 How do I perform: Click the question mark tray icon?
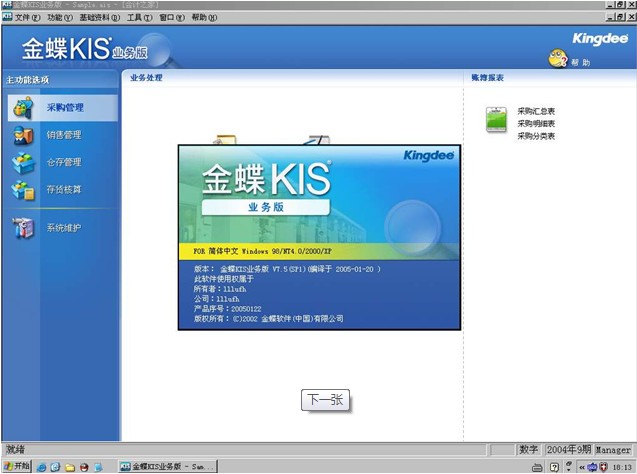click(x=554, y=467)
